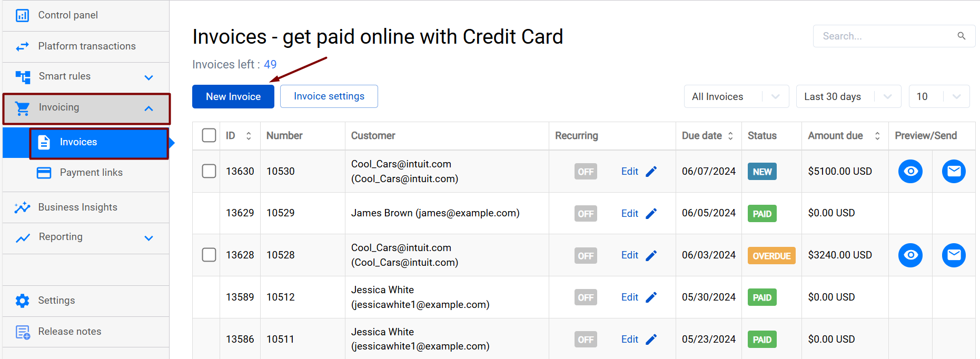Click the Business Insights sparkle icon
This screenshot has width=980, height=359.
point(22,207)
